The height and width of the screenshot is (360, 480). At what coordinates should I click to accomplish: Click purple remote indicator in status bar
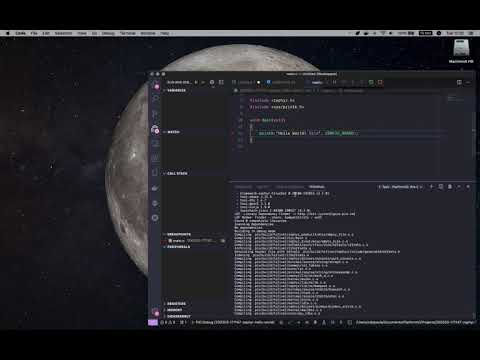point(153,322)
